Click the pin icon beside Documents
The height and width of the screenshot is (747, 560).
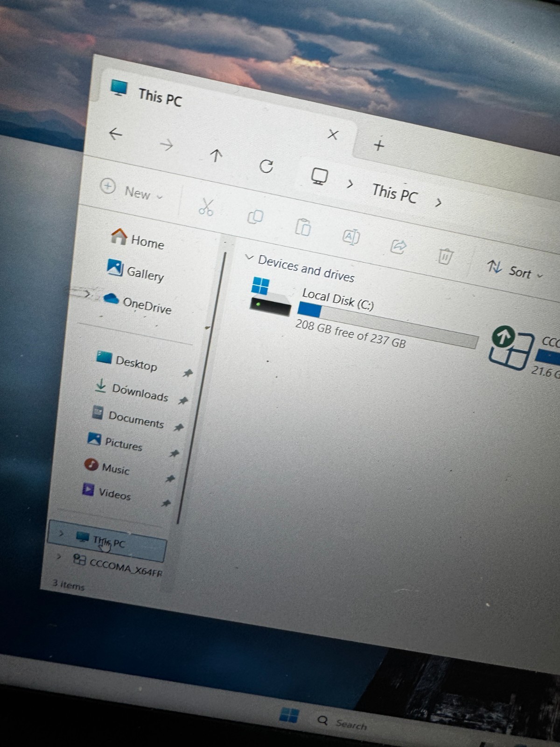coord(178,427)
